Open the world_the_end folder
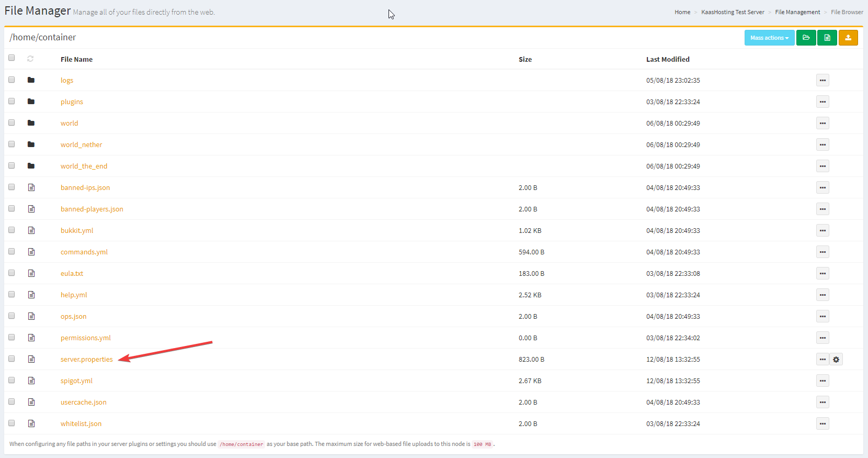 [x=84, y=166]
